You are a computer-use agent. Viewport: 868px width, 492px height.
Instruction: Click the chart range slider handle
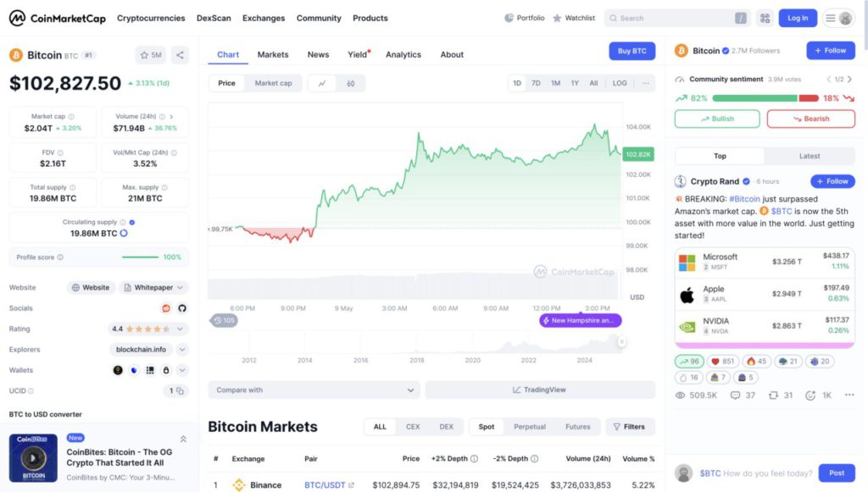click(621, 341)
